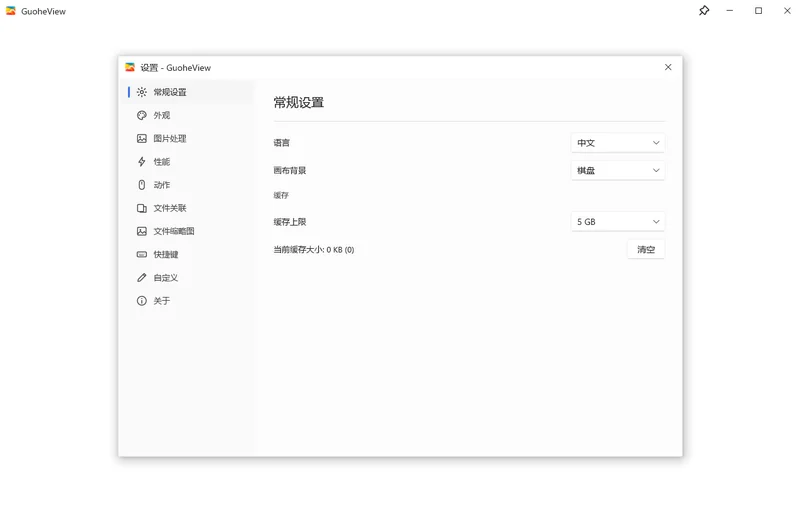
Task: Click the info icon beside 关于
Action: click(x=142, y=301)
